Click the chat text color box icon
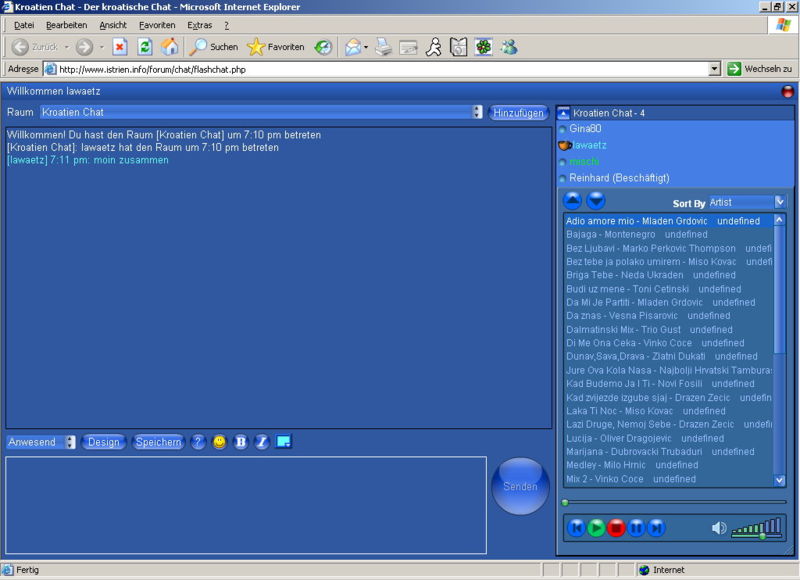The width and height of the screenshot is (800, 580). tap(283, 441)
